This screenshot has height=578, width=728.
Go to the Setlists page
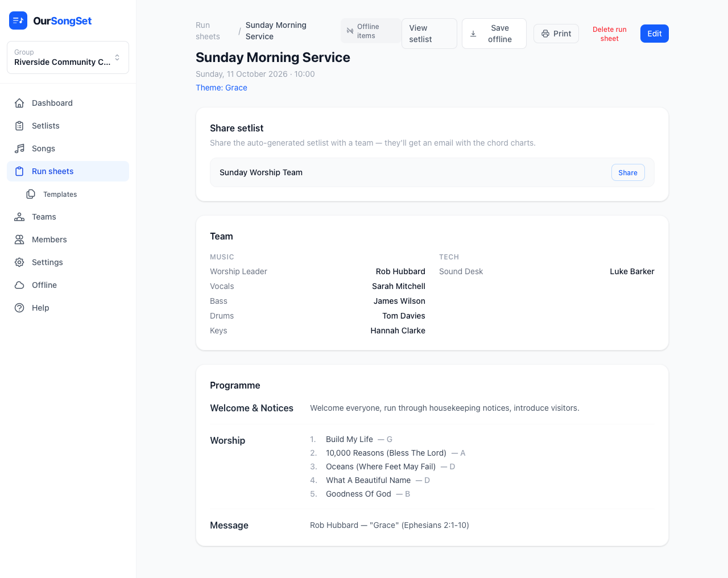click(x=68, y=126)
